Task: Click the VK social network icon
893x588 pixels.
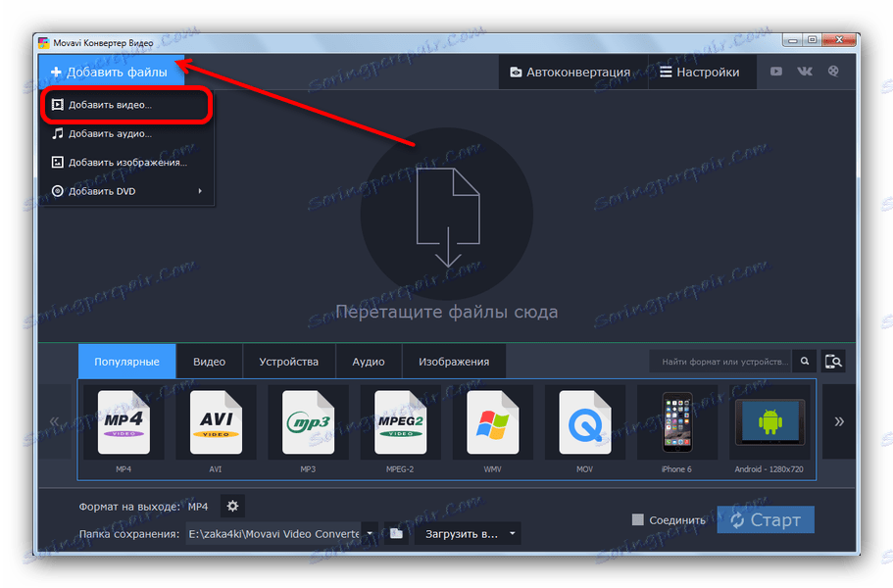Action: click(x=805, y=72)
